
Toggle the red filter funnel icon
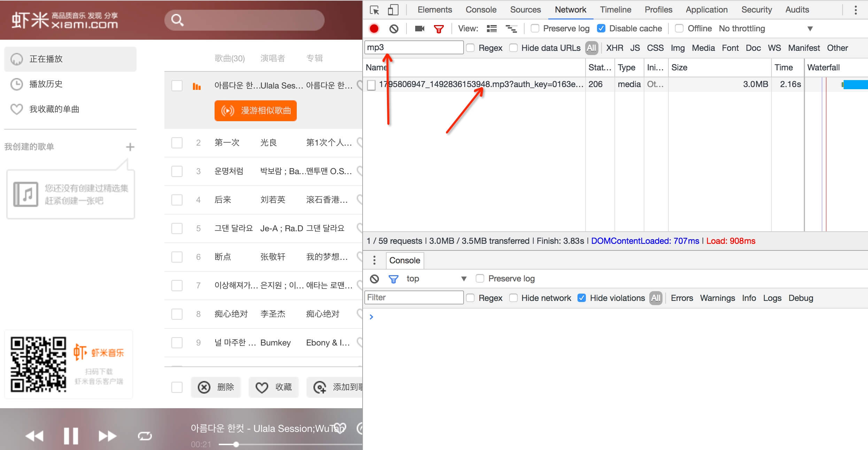[439, 29]
